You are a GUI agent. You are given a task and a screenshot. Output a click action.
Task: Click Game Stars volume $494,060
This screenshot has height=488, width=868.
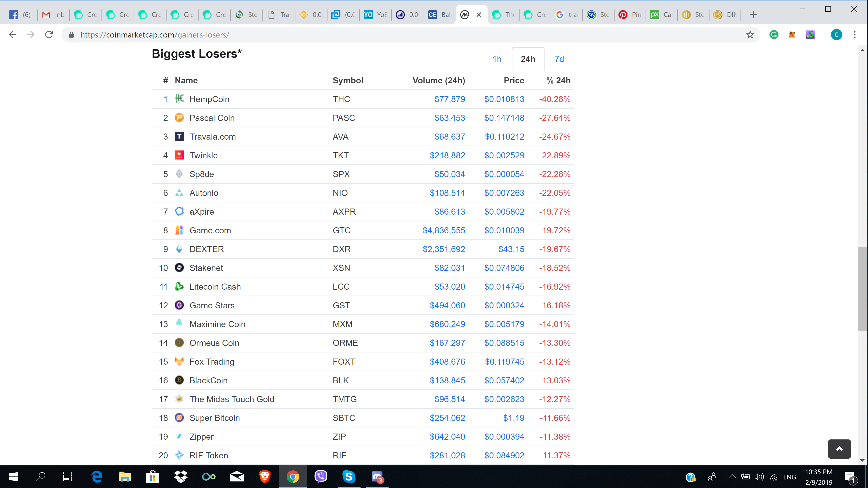(x=447, y=305)
